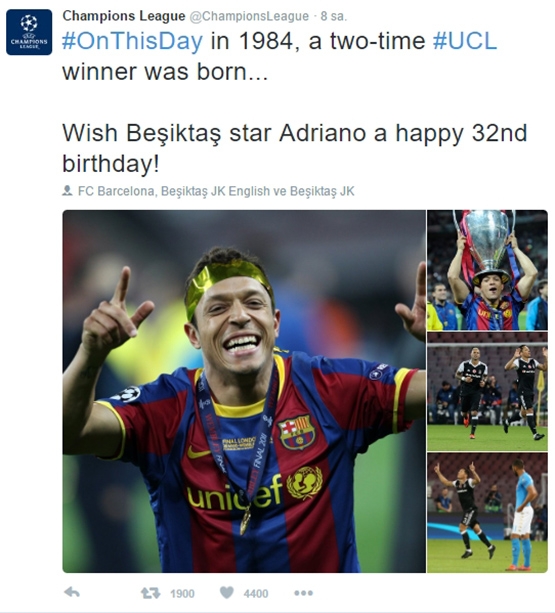This screenshot has width=555, height=613.
Task: Open the photo with trophy overhead
Action: click(487, 270)
